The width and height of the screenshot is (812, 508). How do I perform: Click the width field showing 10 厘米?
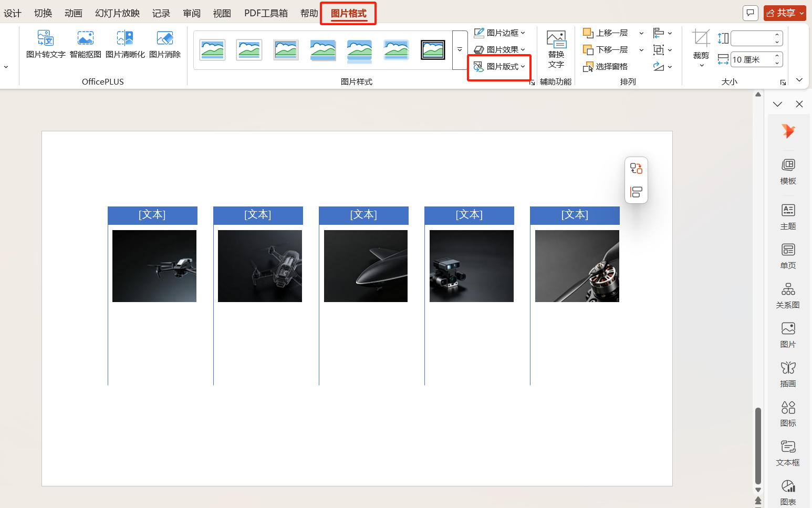[752, 59]
